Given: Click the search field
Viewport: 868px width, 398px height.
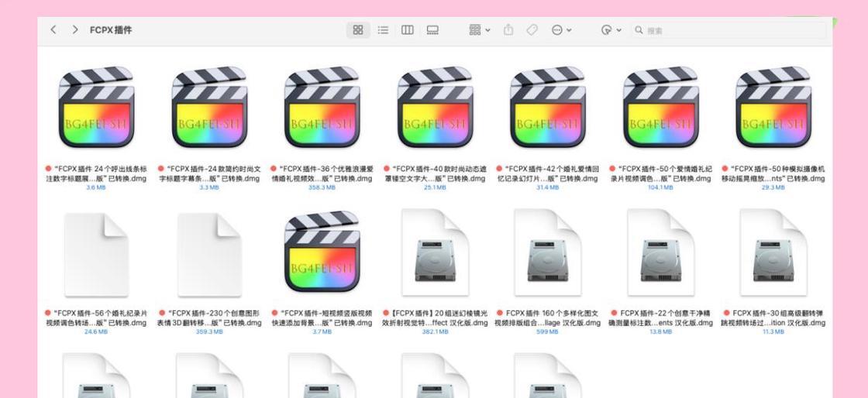Looking at the screenshot, I should tap(728, 30).
